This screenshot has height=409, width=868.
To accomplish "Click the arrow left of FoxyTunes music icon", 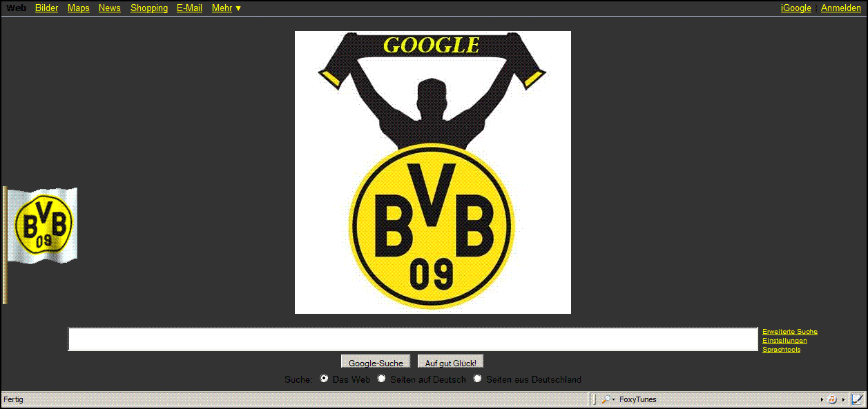I will [822, 400].
